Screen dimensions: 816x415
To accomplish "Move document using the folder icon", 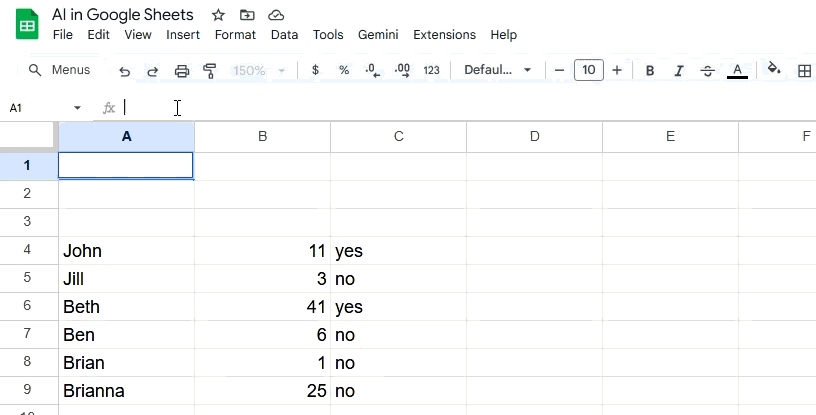I will click(x=247, y=15).
